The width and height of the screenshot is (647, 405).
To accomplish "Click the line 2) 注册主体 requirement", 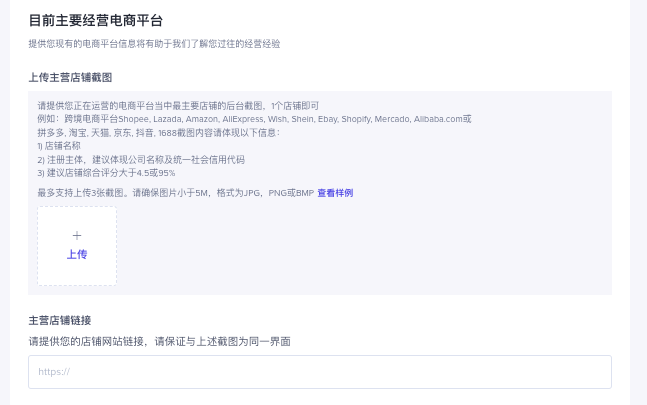I will click(141, 160).
